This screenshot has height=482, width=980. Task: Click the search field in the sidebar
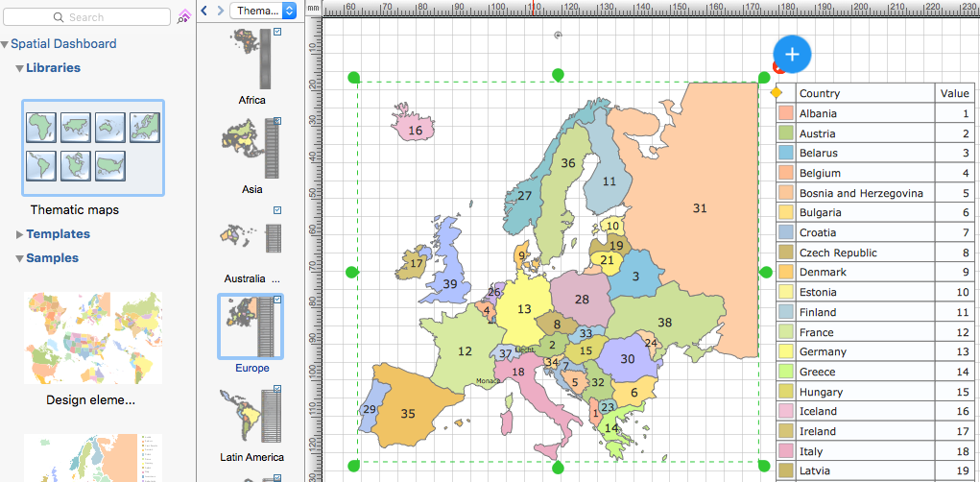click(86, 17)
